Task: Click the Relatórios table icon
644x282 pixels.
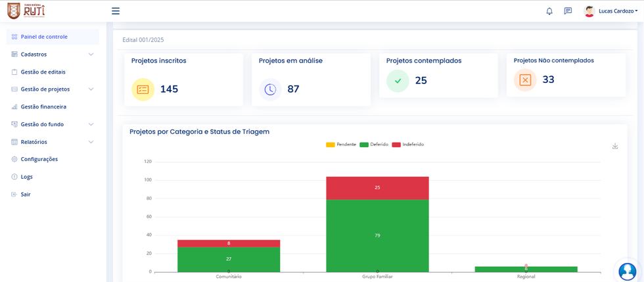Action: coord(14,142)
